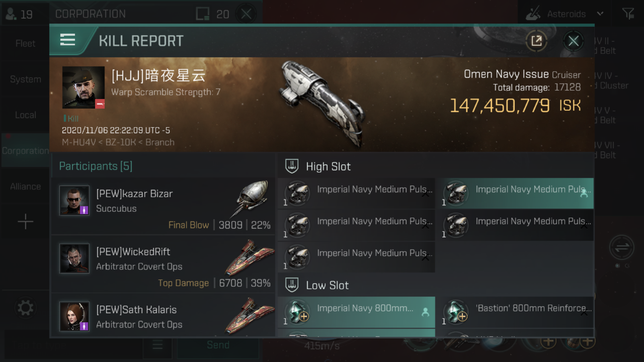
Task: Open the overview filter funnel icon
Action: (628, 14)
